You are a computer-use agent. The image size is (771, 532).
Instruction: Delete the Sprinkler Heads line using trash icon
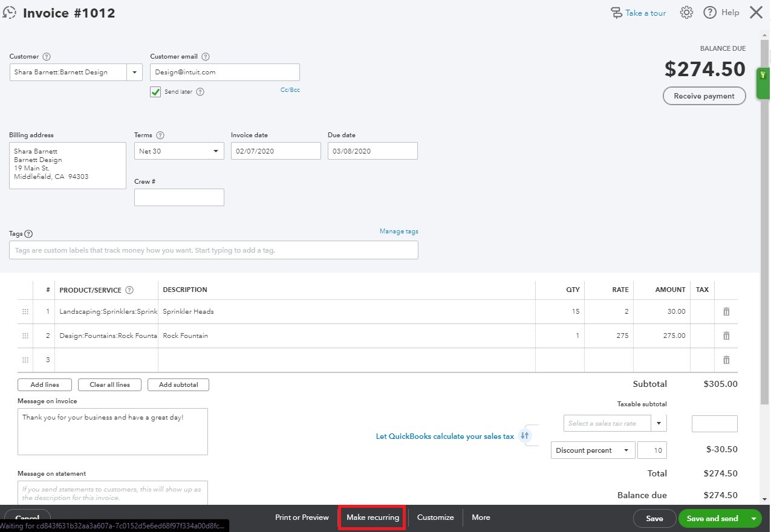click(x=727, y=311)
